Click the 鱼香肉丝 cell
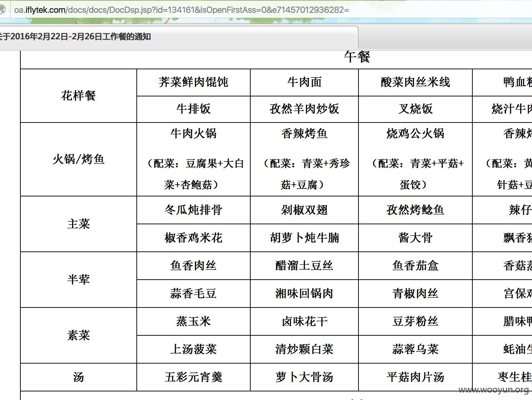This screenshot has height=400, width=532. (x=194, y=266)
